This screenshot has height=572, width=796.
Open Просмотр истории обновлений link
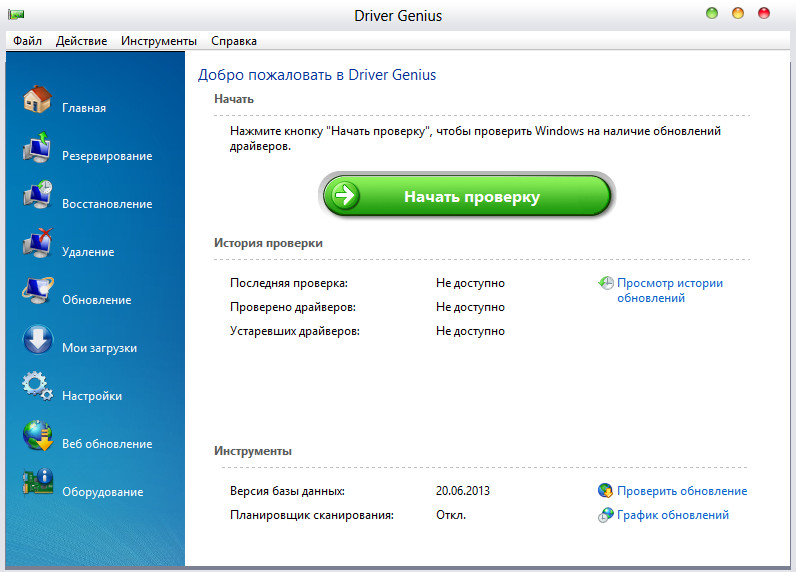(670, 290)
